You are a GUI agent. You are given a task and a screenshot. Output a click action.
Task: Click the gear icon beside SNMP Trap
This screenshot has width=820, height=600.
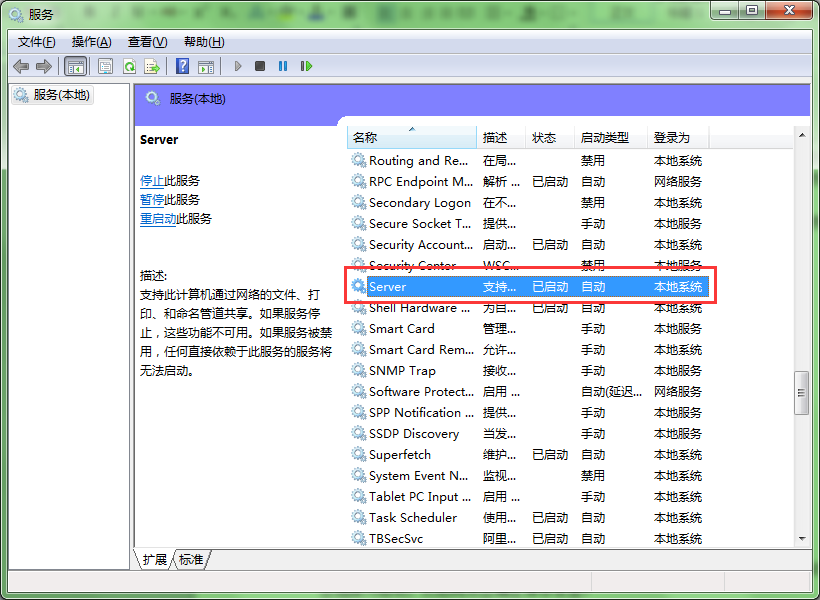click(x=358, y=370)
